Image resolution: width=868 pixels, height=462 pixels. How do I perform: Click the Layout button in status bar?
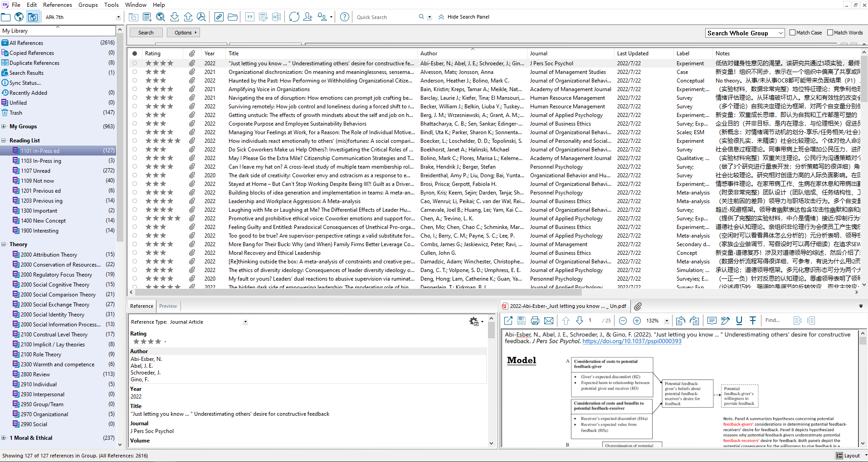(x=848, y=456)
